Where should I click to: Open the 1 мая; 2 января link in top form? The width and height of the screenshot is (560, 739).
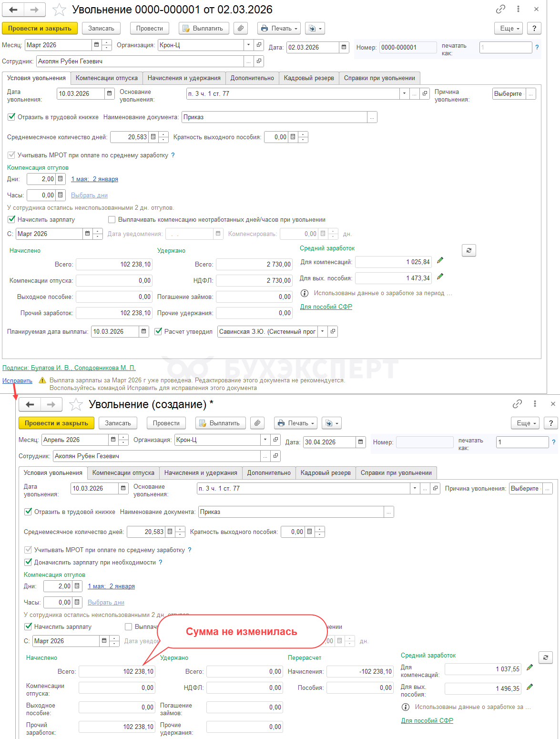pyautogui.click(x=94, y=179)
